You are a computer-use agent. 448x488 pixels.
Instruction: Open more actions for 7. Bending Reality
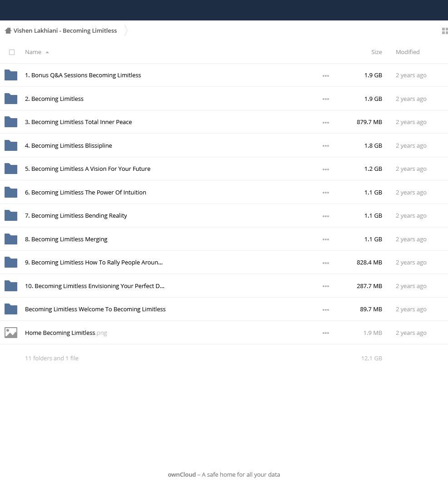pyautogui.click(x=326, y=216)
